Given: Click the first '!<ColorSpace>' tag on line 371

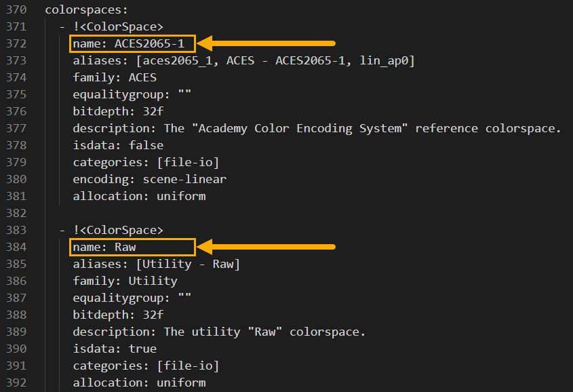Looking at the screenshot, I should [118, 26].
